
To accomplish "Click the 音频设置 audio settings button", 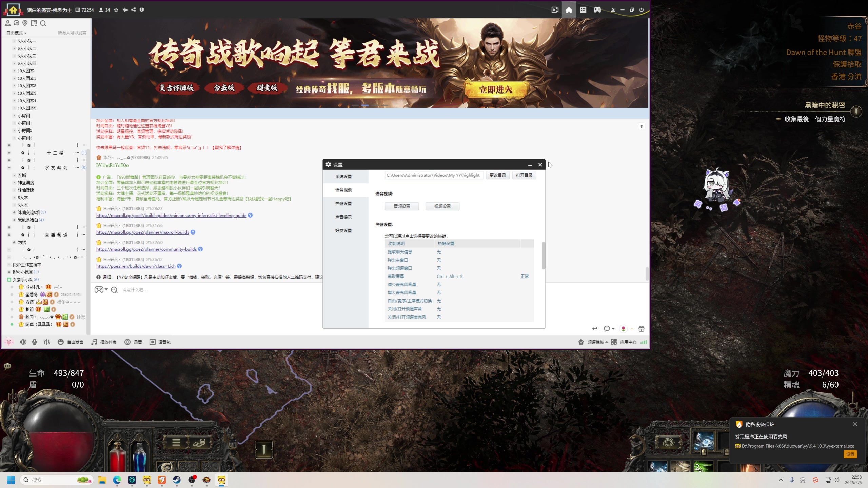I will [402, 206].
